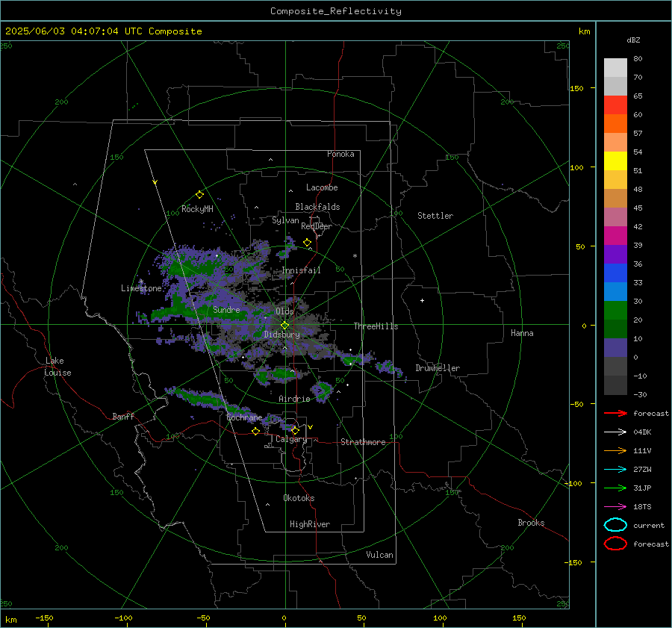Click the slate purple 10–0 dBZ color band
This screenshot has width=672, height=628.
[615, 348]
